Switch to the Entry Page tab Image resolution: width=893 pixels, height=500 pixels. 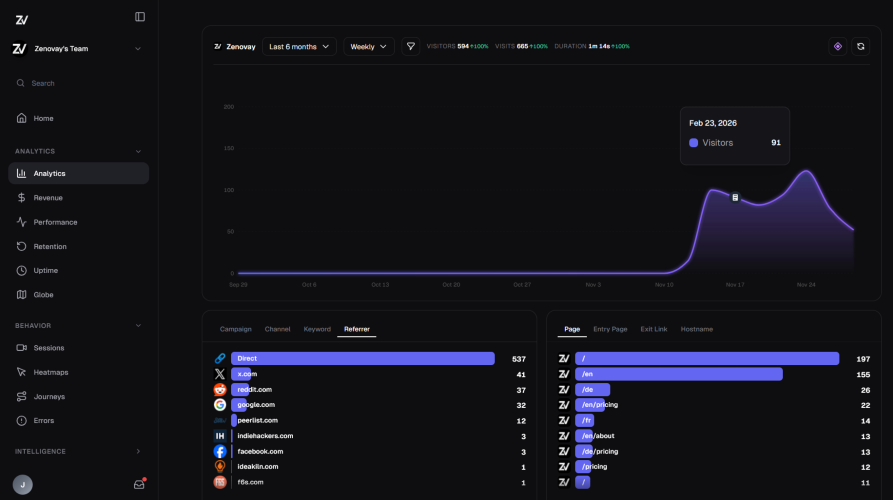coord(610,329)
